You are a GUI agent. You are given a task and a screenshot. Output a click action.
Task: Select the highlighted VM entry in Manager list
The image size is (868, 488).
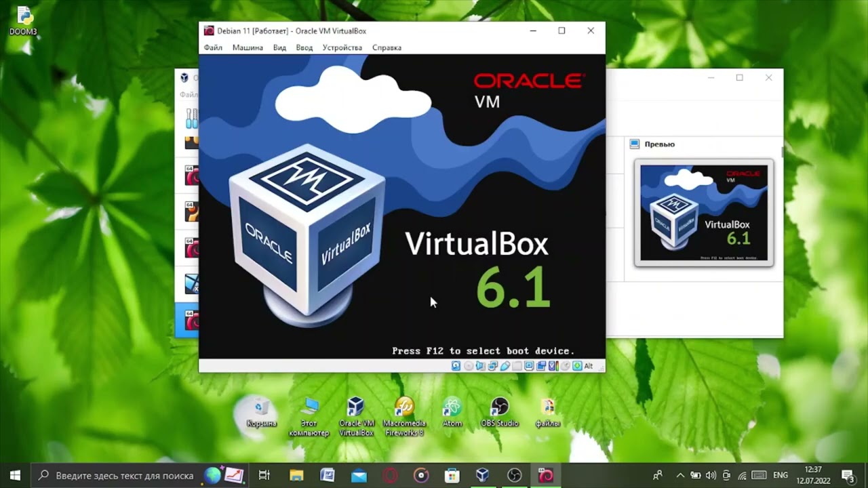point(187,320)
